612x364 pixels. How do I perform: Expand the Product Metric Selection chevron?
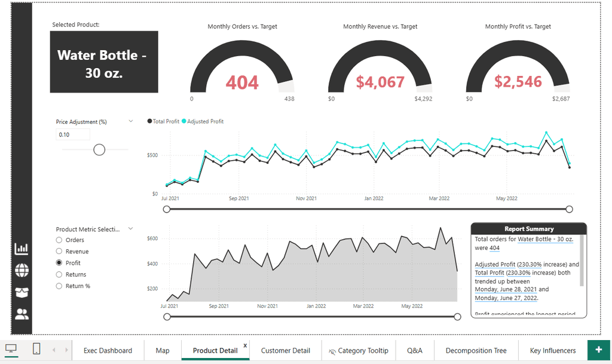[x=131, y=229]
